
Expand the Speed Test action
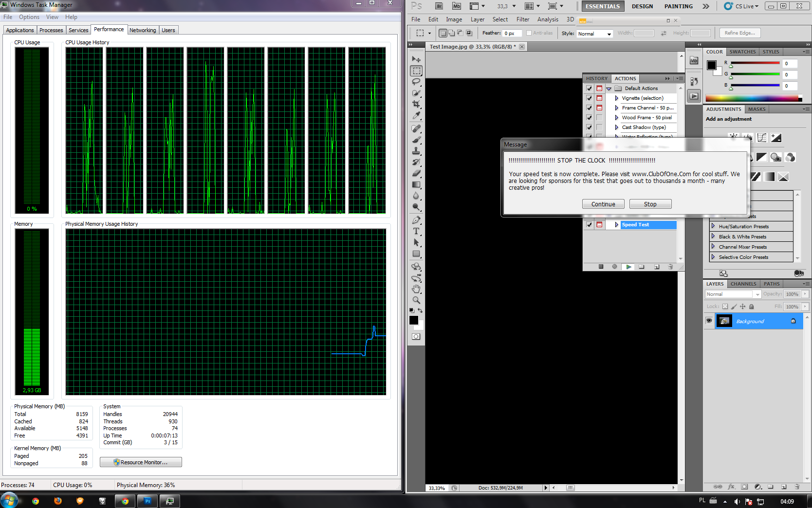(616, 225)
